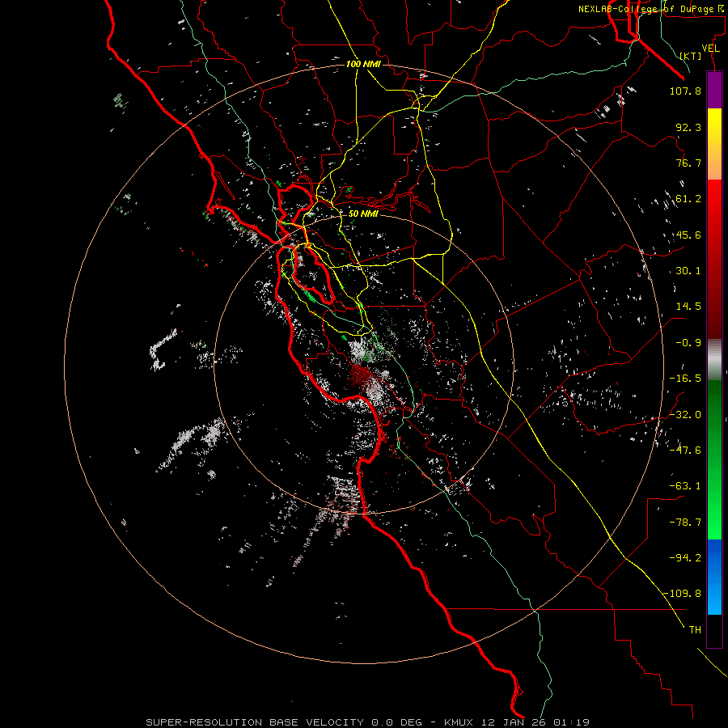The image size is (728, 728).
Task: Pick the green segment of the velocity color bar
Action: pyautogui.click(x=714, y=459)
